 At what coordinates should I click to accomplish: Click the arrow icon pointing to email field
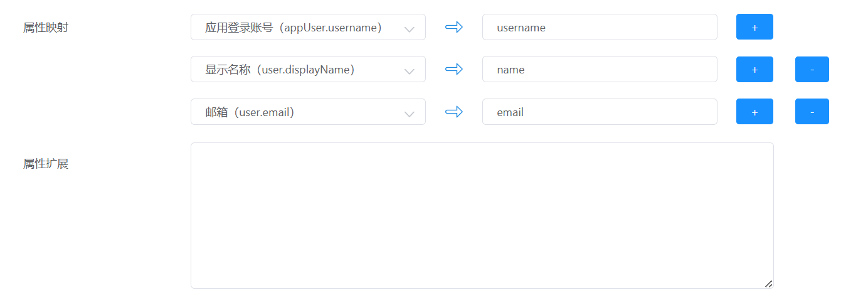pyautogui.click(x=453, y=112)
